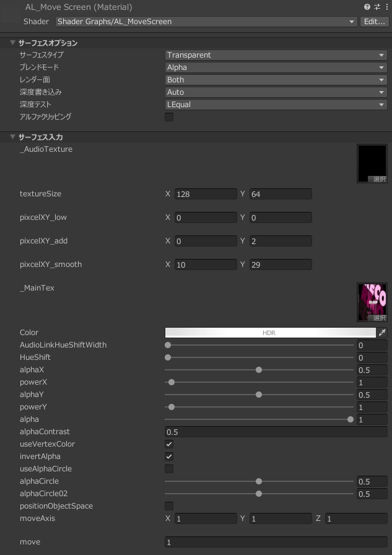Viewport: 392px width, 555px height.
Task: Click the _AudioTexture property label
Action: tap(46, 149)
